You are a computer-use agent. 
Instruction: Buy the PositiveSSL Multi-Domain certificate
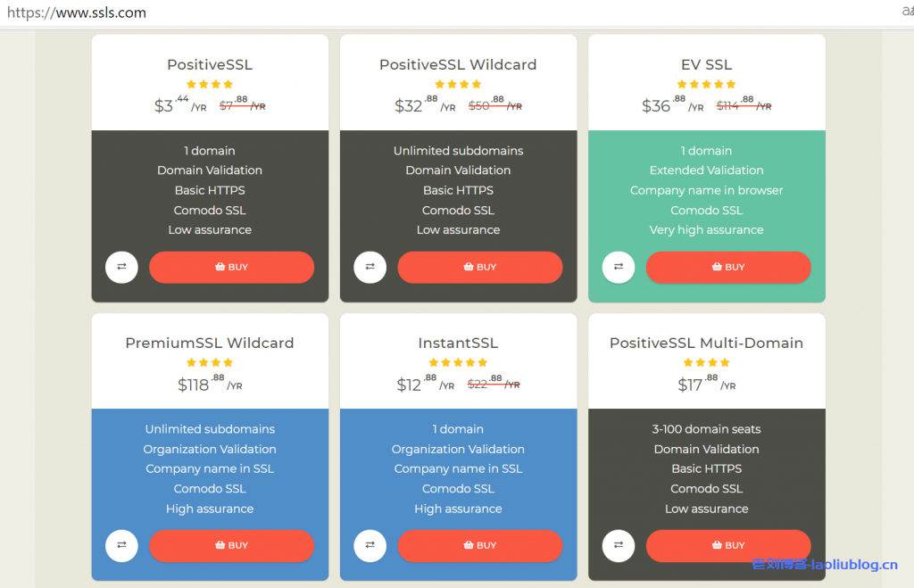727,545
